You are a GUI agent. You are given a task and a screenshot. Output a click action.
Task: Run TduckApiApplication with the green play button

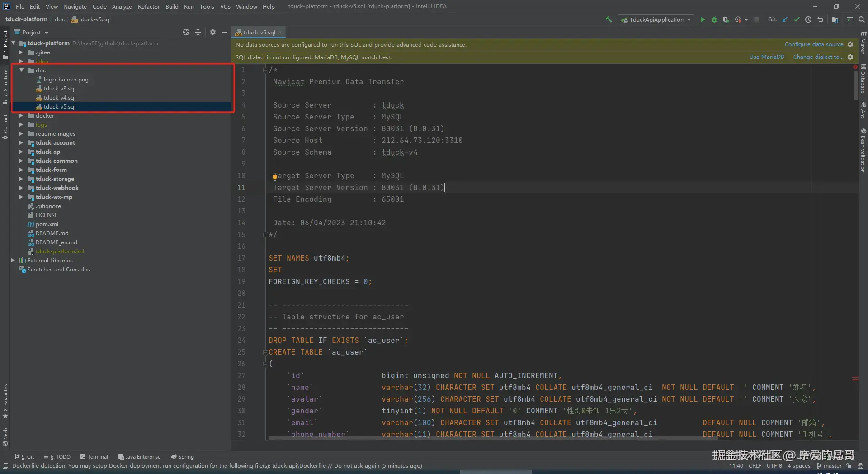click(x=703, y=19)
